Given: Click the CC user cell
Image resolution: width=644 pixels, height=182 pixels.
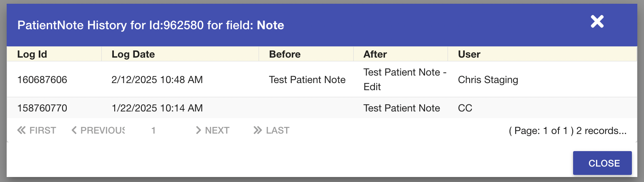Looking at the screenshot, I should 465,109.
